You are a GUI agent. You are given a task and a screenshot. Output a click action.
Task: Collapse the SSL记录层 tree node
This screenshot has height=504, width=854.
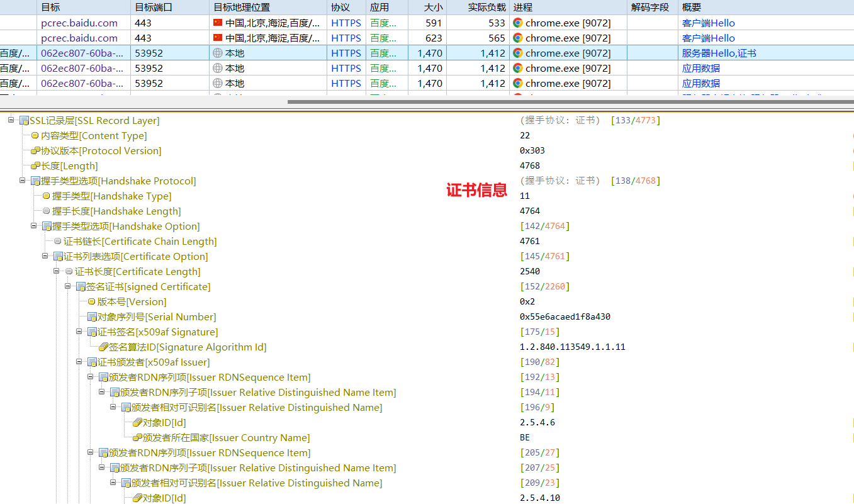click(11, 120)
